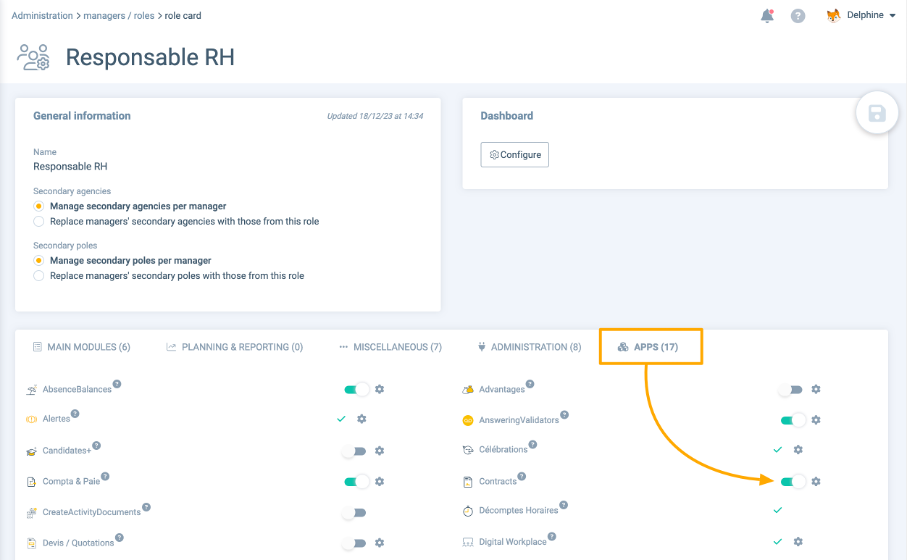Viewport: 908px width, 560px height.
Task: Go to managers / roles breadcrumb
Action: click(119, 16)
